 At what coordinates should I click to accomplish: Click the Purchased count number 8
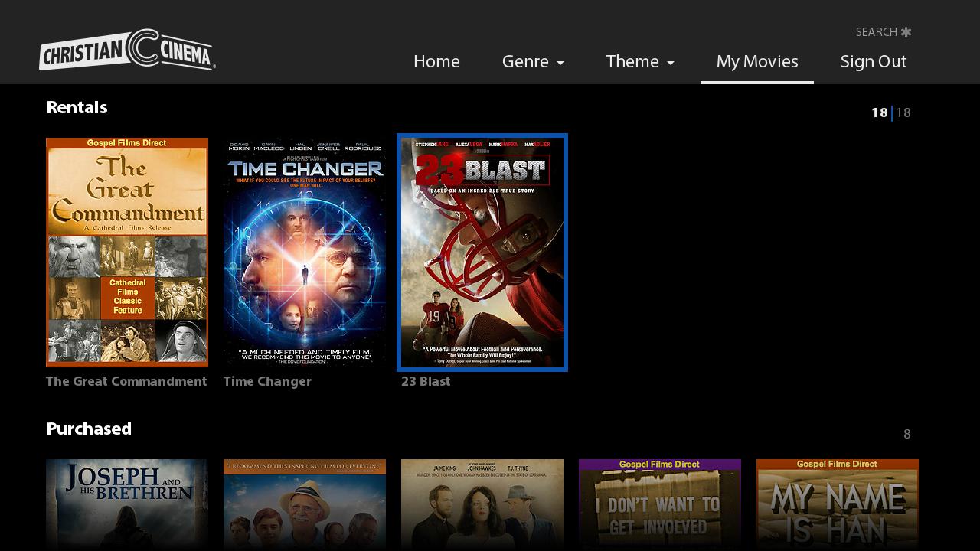click(907, 435)
